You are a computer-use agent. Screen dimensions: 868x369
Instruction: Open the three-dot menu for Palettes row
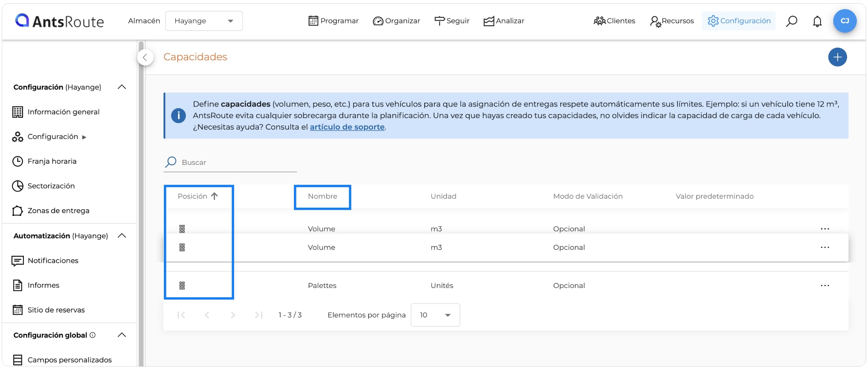click(825, 285)
